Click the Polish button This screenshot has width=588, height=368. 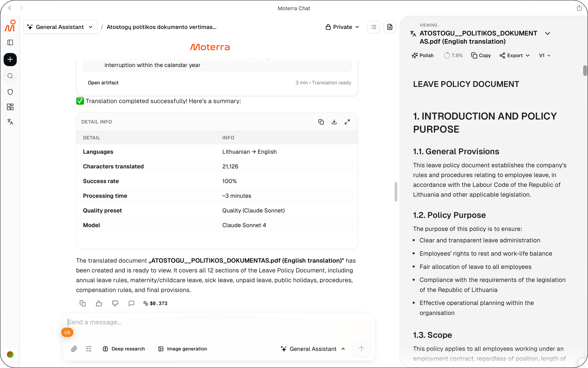click(x=423, y=55)
